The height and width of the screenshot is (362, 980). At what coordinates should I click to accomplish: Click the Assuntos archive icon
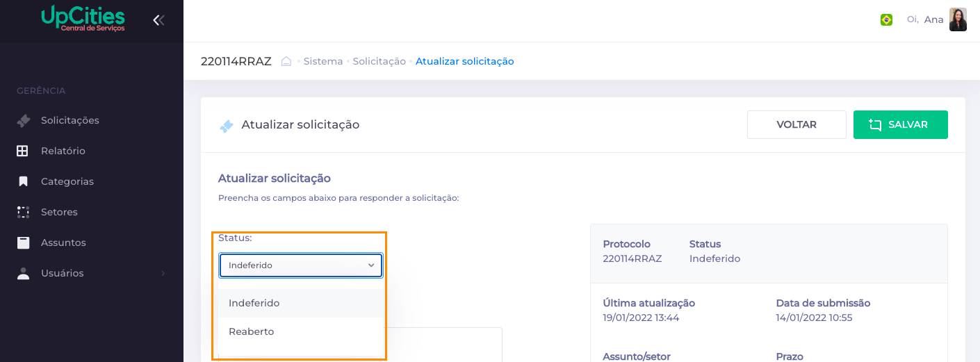23,242
